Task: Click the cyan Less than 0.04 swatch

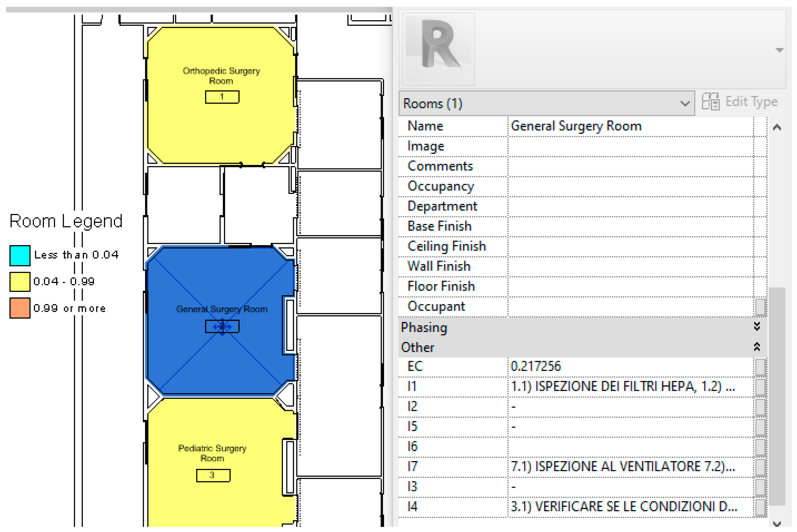Action: click(x=20, y=256)
